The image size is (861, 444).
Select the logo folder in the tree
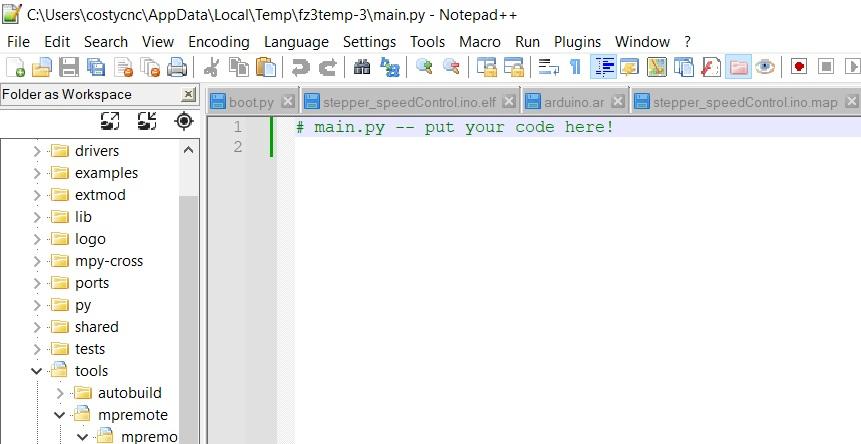point(90,239)
